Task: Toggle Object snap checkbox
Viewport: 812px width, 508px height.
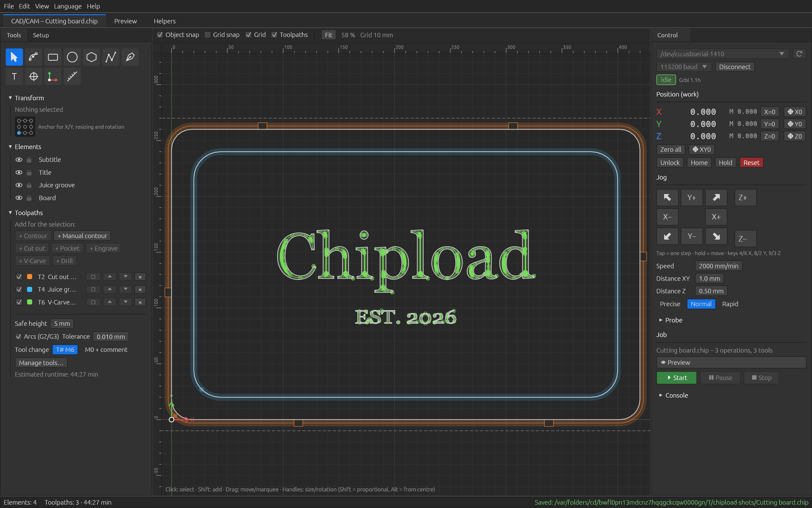Action: coord(160,35)
